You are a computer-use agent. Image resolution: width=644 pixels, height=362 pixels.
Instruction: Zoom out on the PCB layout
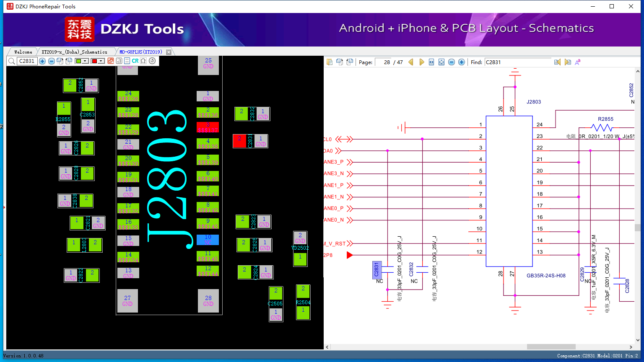click(x=51, y=61)
